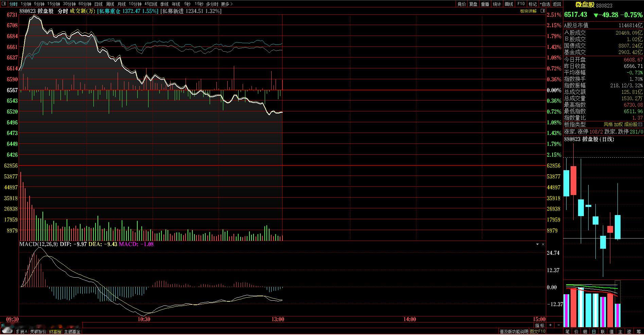Select the 10分钟 period tab

135,4
